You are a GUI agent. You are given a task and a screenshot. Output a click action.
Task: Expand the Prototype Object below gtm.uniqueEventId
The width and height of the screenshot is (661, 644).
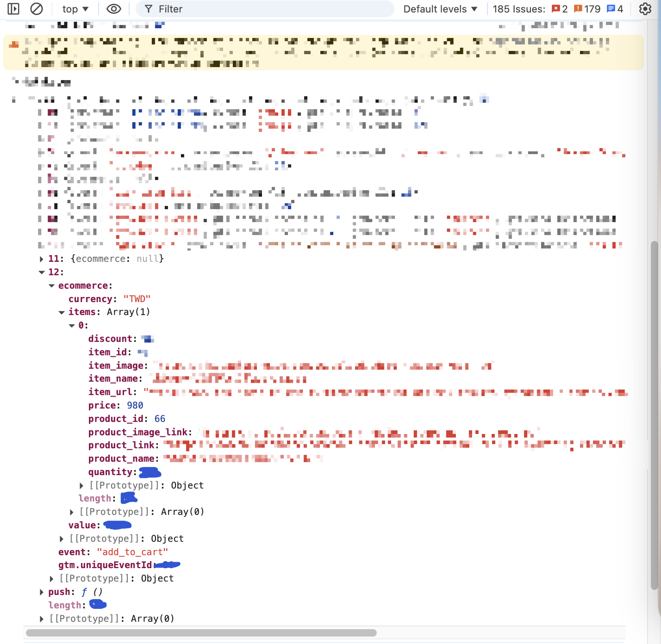pos(52,579)
